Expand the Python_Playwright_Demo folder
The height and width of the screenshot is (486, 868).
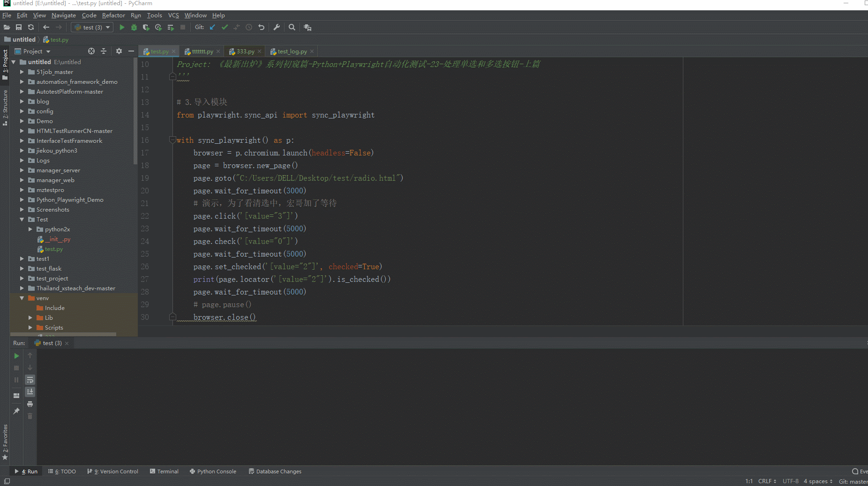pyautogui.click(x=22, y=200)
